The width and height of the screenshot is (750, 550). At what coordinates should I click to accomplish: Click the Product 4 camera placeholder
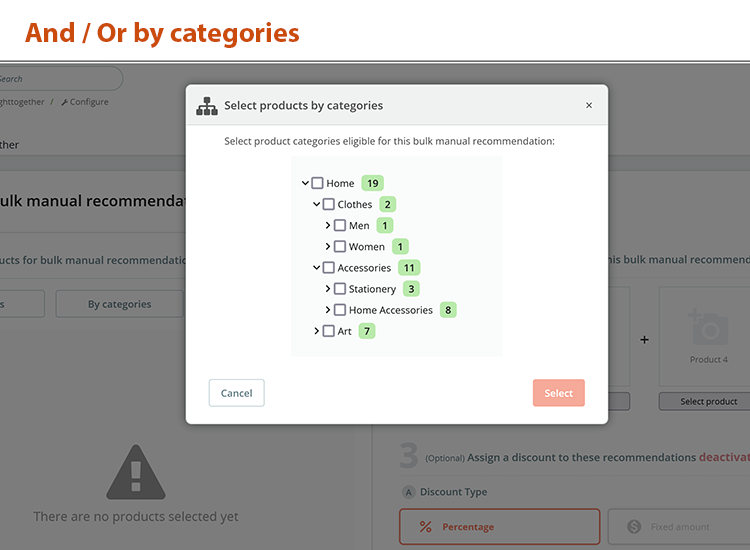coord(708,328)
